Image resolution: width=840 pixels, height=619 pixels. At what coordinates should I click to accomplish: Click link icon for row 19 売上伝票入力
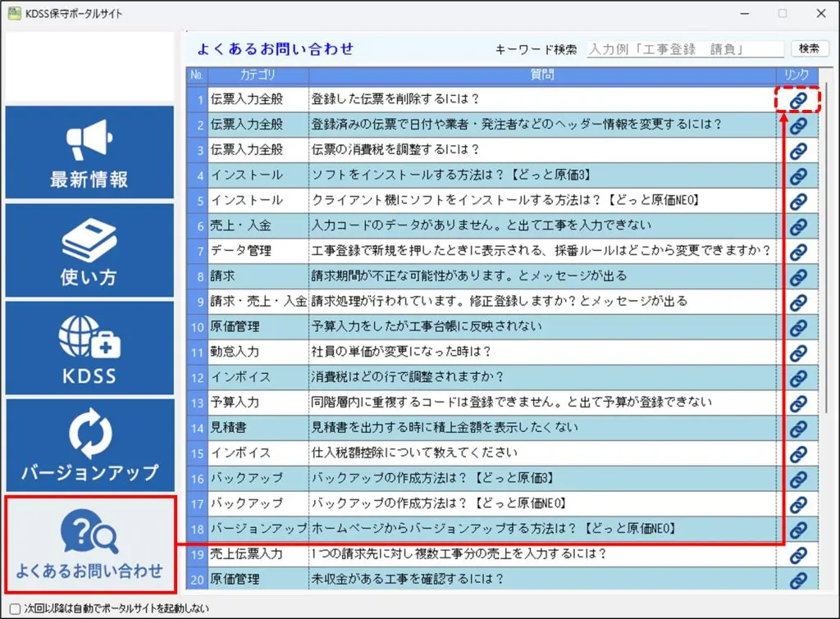point(797,554)
